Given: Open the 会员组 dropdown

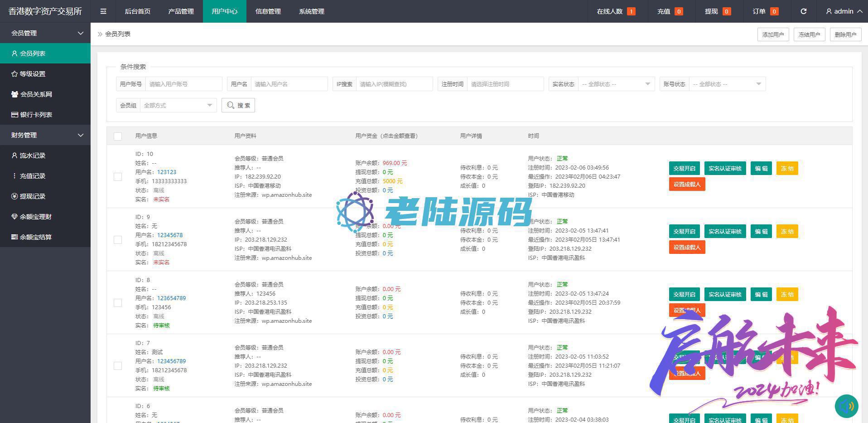Looking at the screenshot, I should point(178,105).
